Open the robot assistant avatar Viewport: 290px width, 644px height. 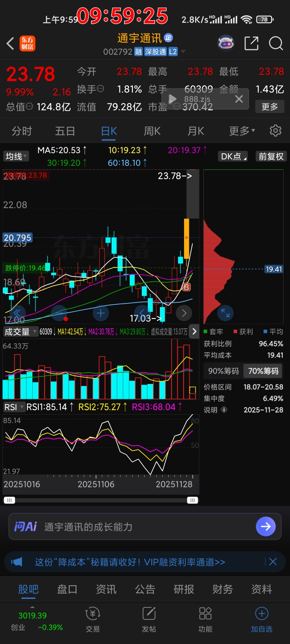click(x=226, y=43)
